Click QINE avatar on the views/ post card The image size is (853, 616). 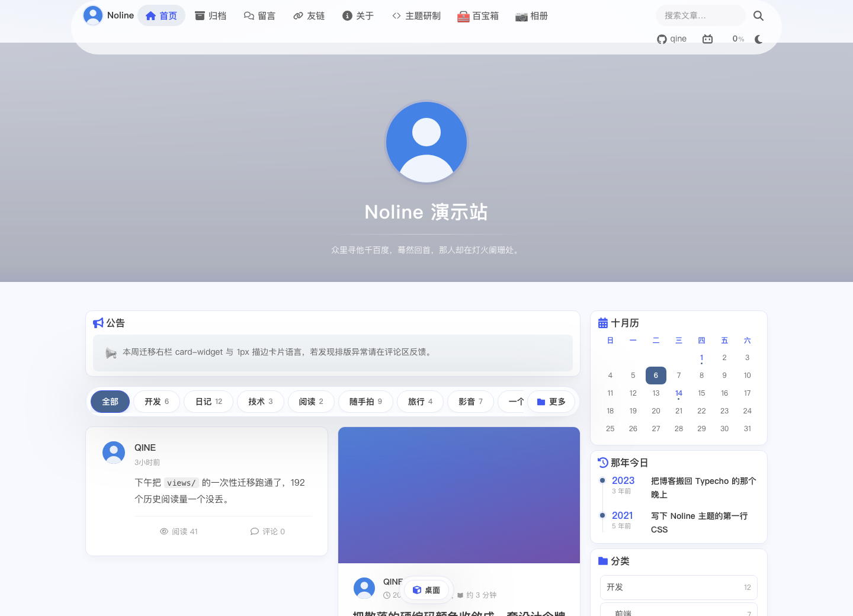pos(114,453)
